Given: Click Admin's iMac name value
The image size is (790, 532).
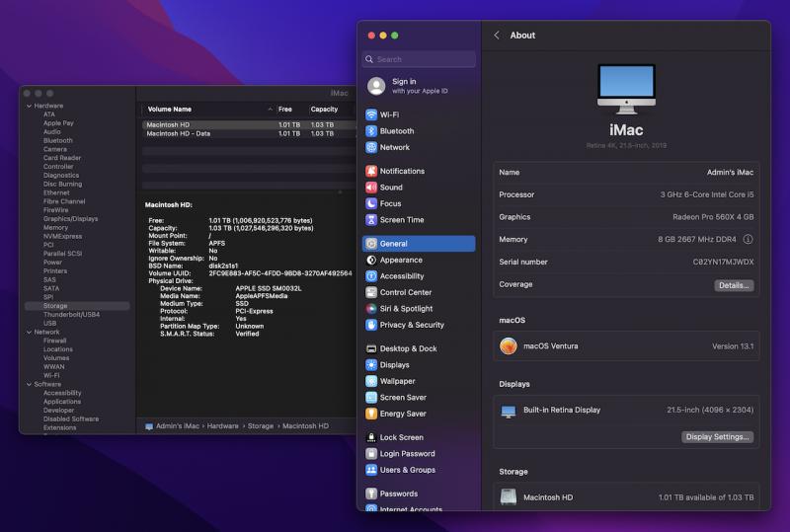Looking at the screenshot, I should coord(730,173).
